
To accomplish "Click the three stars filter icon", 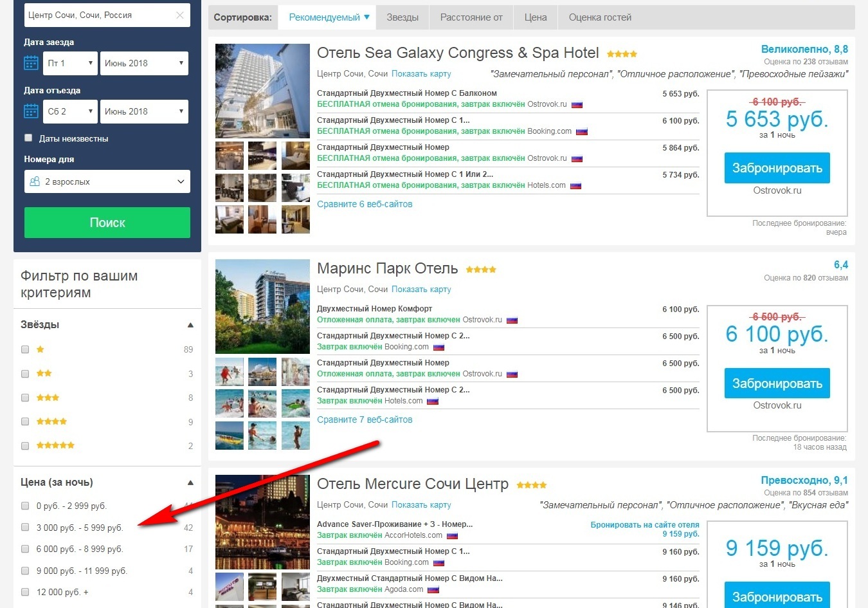I will 48,398.
